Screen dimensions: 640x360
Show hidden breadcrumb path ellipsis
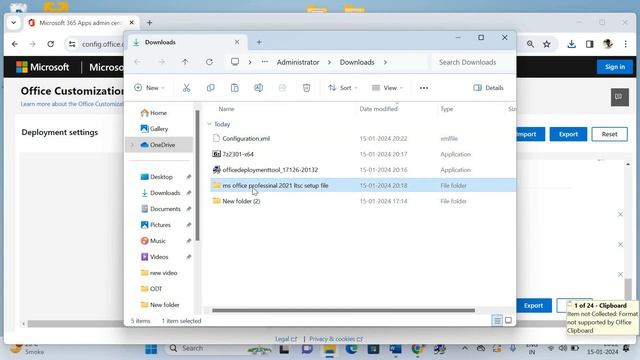pyautogui.click(x=265, y=62)
